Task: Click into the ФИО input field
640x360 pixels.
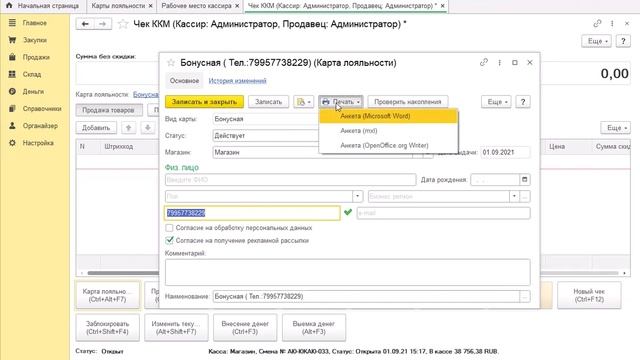Action: coord(291,180)
